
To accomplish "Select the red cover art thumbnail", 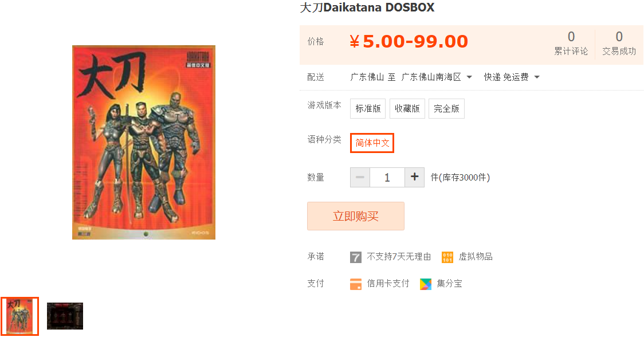I will tap(19, 316).
